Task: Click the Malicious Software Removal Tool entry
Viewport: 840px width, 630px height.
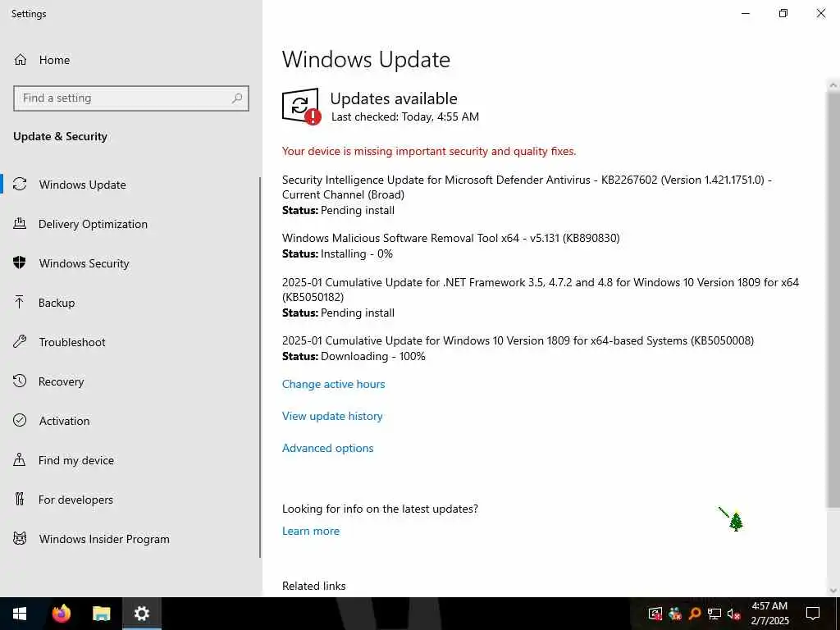Action: [450, 245]
